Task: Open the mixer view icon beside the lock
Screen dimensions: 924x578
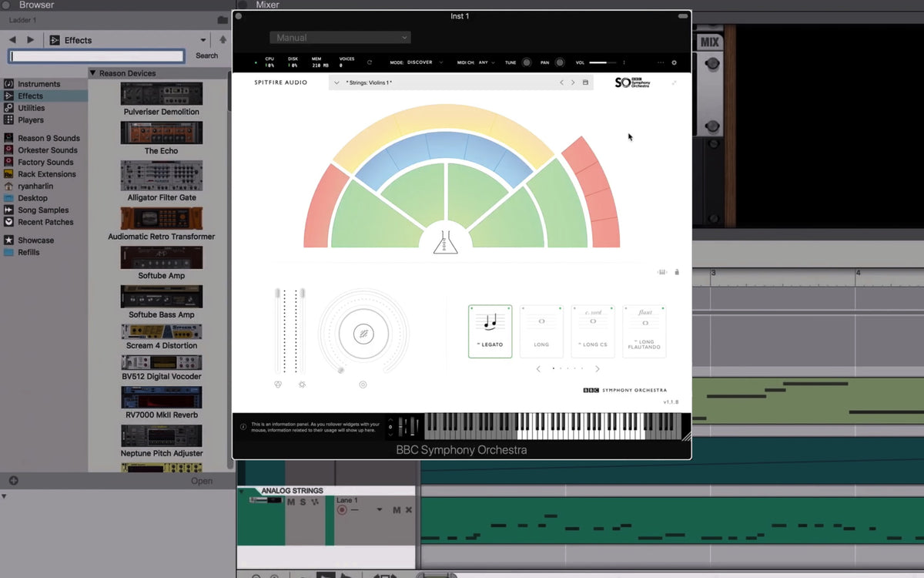Action: point(662,272)
